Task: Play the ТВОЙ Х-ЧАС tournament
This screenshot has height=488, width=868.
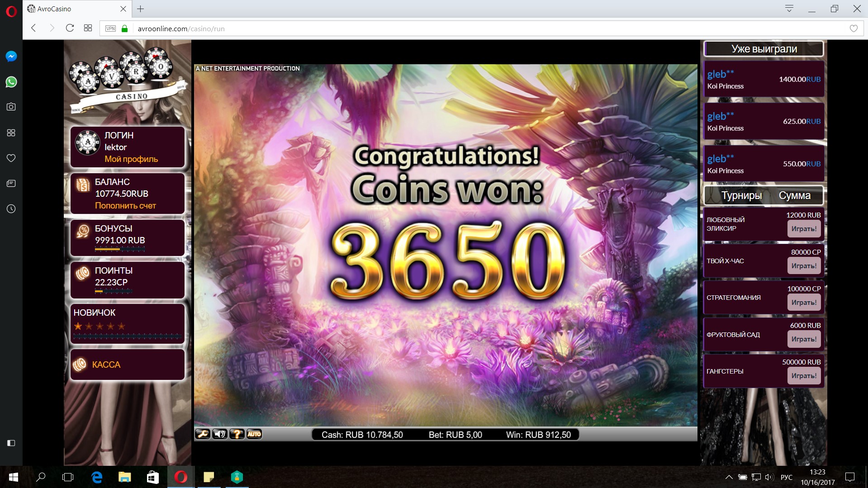Action: click(x=804, y=266)
